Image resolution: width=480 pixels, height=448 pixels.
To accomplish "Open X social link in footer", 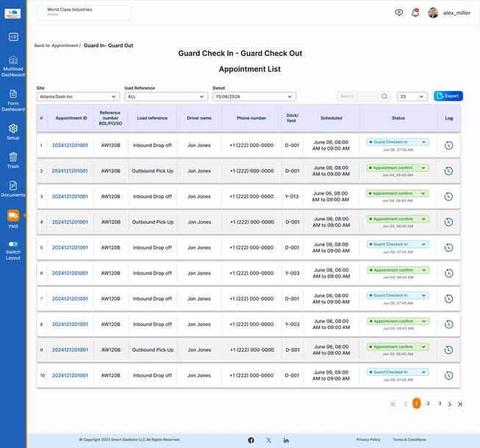I will point(268,440).
